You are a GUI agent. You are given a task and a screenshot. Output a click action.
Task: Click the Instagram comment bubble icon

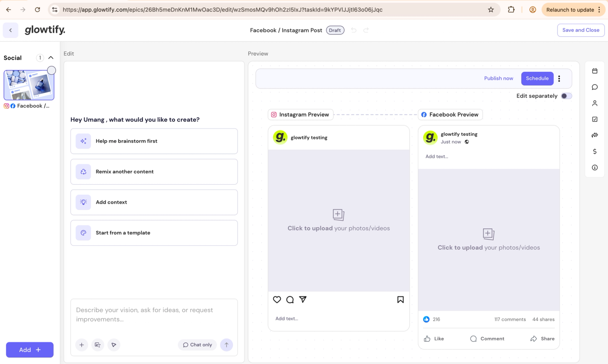290,300
